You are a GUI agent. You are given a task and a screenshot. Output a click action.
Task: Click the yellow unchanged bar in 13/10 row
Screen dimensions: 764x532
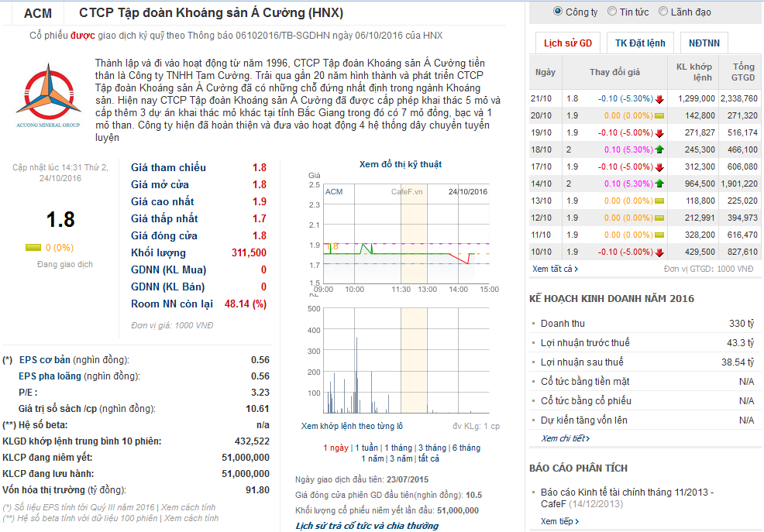pyautogui.click(x=659, y=201)
